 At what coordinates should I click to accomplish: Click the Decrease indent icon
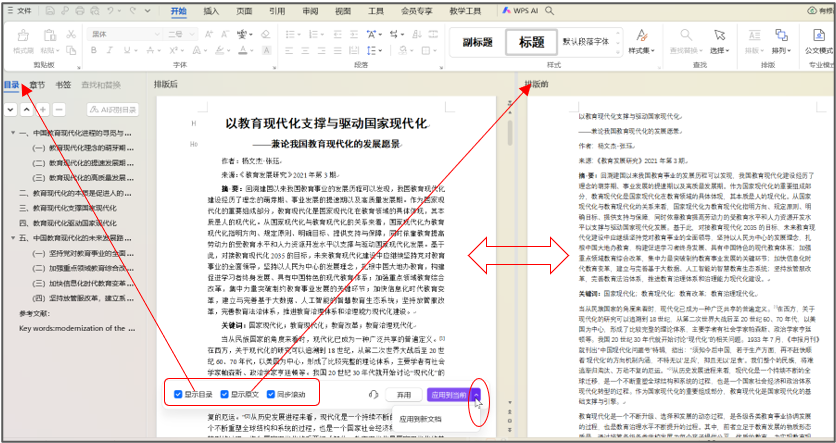pos(338,34)
